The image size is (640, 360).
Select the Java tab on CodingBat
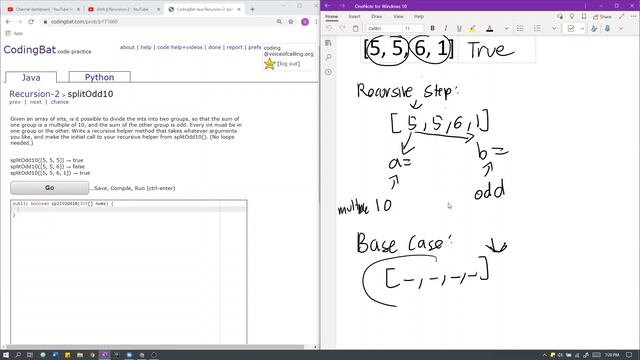coord(31,77)
